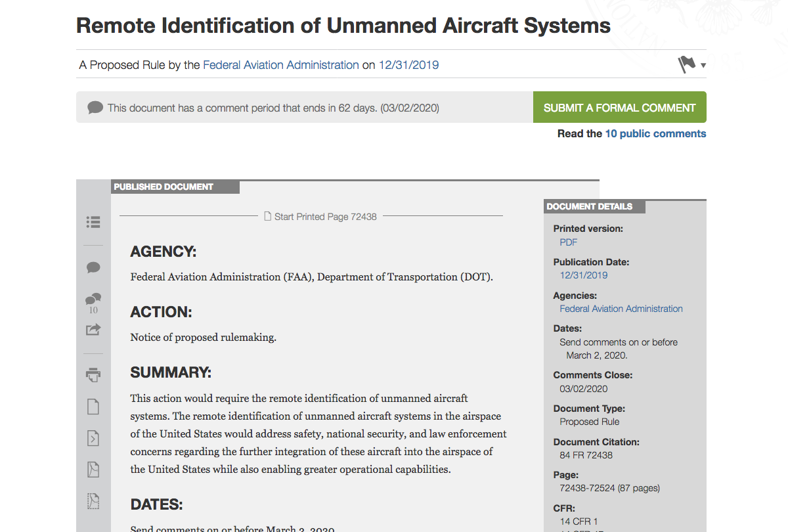Image resolution: width=788 pixels, height=532 pixels.
Task: Click the PDF document icon in sidebar
Action: (93, 470)
